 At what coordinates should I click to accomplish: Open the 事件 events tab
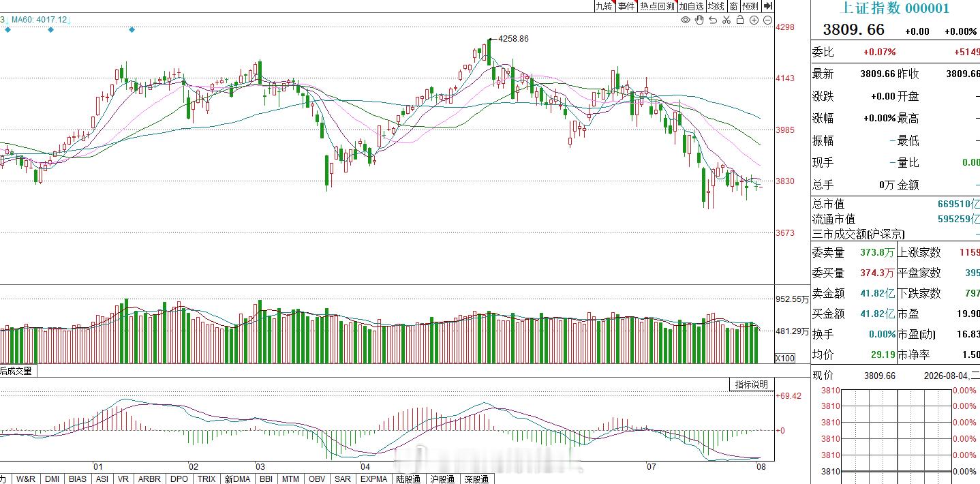point(626,5)
